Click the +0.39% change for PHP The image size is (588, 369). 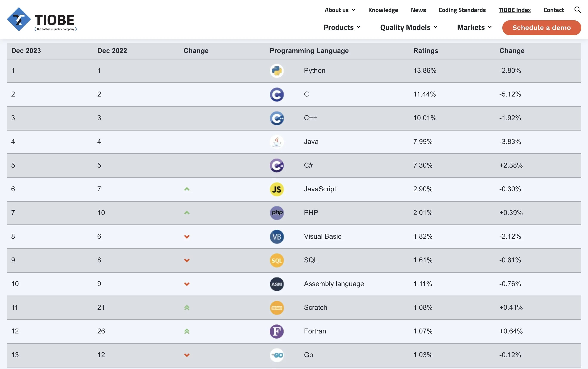(511, 213)
